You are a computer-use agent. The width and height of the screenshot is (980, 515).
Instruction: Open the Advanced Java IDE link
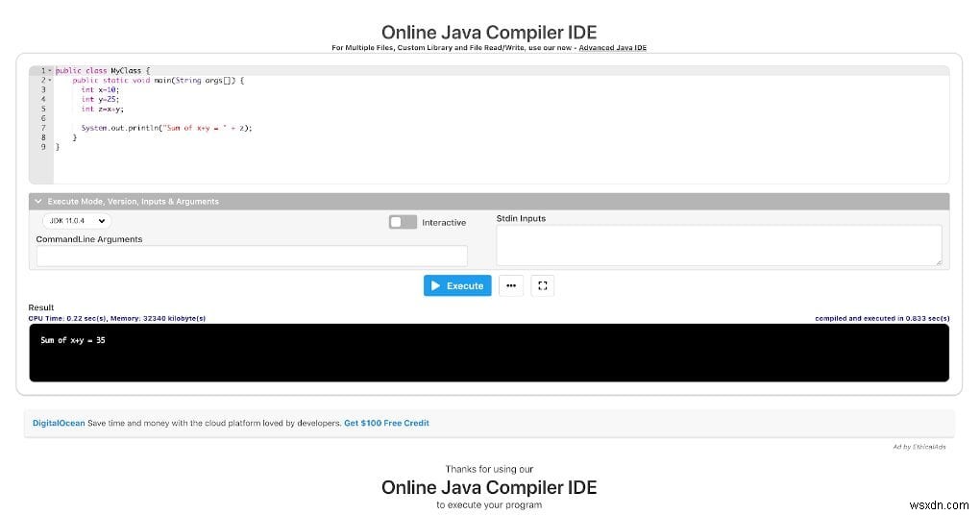pos(613,47)
